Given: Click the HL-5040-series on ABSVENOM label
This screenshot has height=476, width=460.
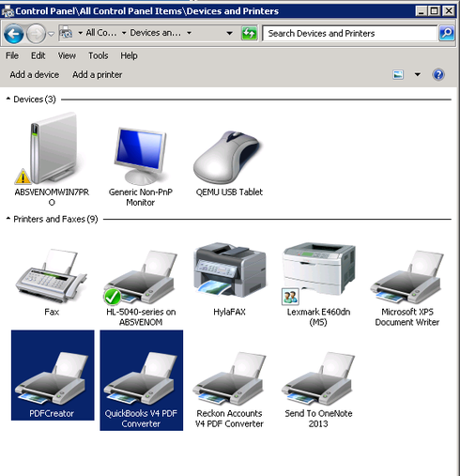Looking at the screenshot, I should click(x=141, y=317).
